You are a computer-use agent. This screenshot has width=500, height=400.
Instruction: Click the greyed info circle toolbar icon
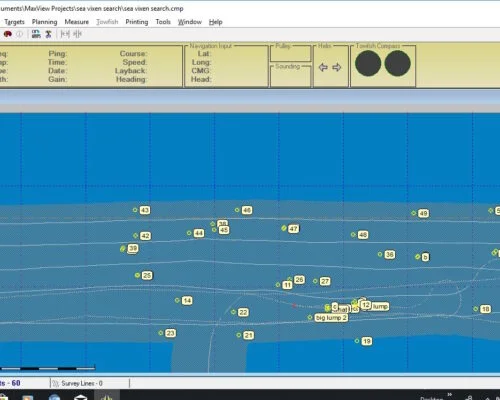pos(20,34)
